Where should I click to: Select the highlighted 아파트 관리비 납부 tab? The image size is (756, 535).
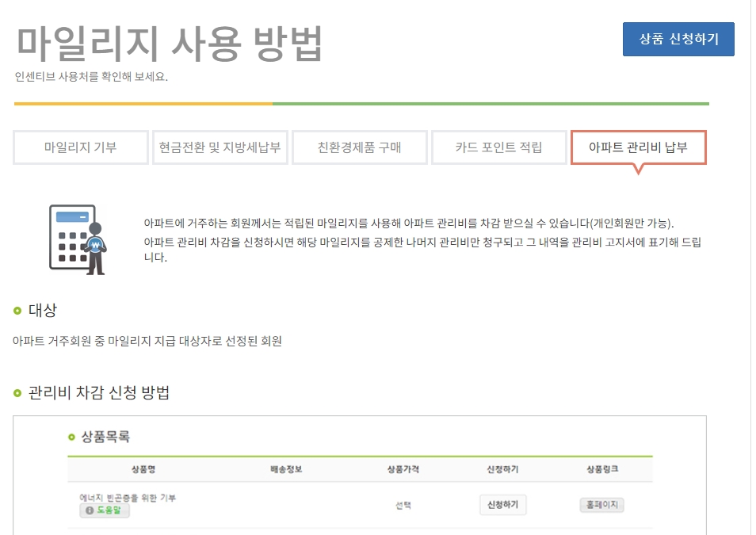point(640,146)
